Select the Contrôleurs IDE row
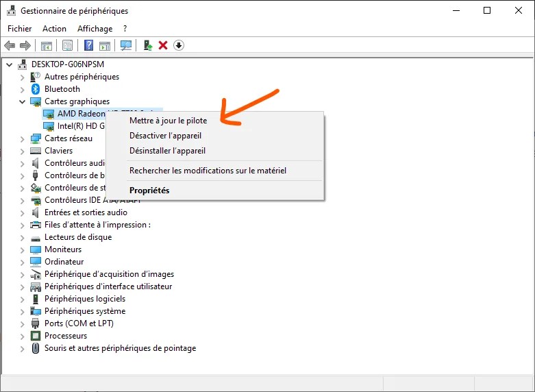 [x=92, y=200]
